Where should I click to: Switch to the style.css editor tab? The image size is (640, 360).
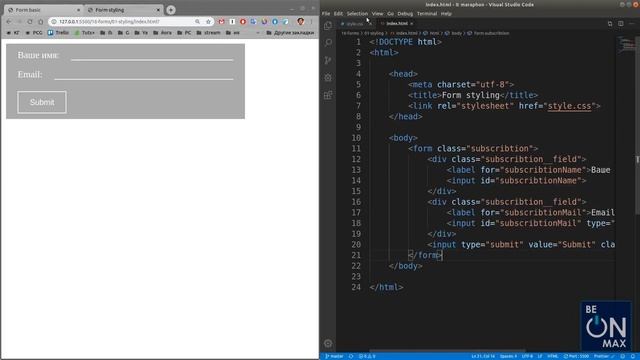click(x=354, y=24)
